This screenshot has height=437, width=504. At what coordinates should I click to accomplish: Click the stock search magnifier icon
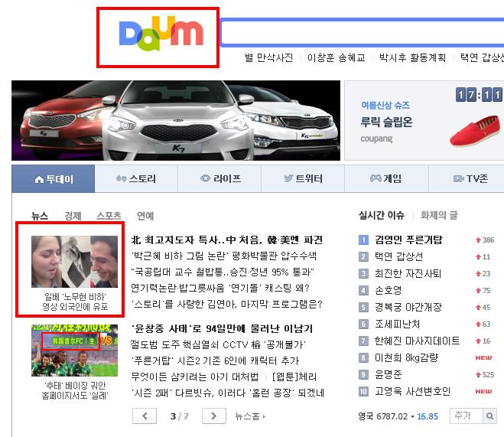pyautogui.click(x=490, y=416)
